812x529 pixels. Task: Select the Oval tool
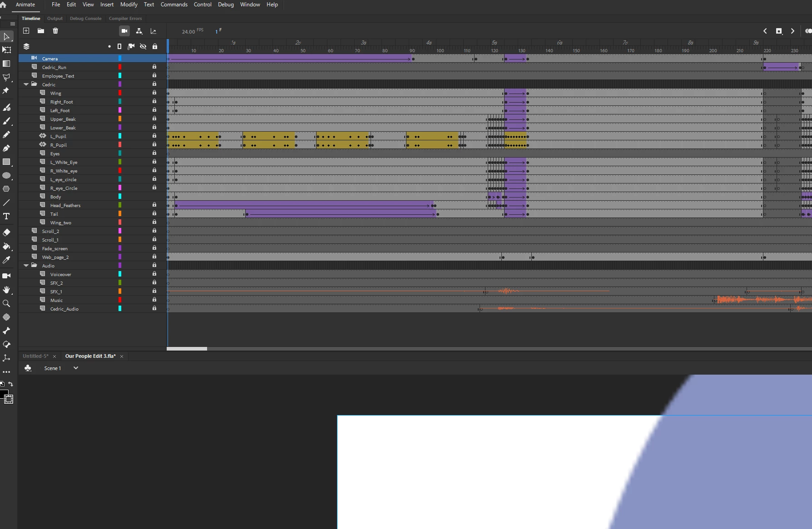6,175
